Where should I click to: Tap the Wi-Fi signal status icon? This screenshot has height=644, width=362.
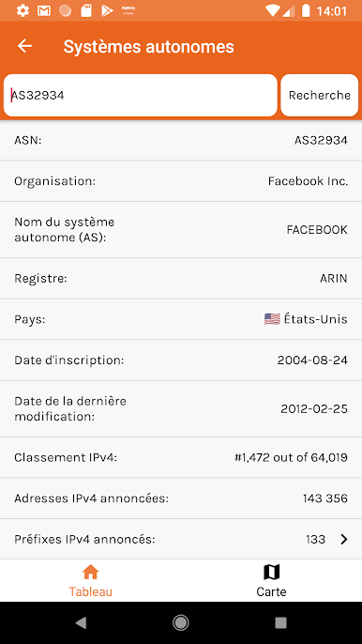(x=272, y=10)
